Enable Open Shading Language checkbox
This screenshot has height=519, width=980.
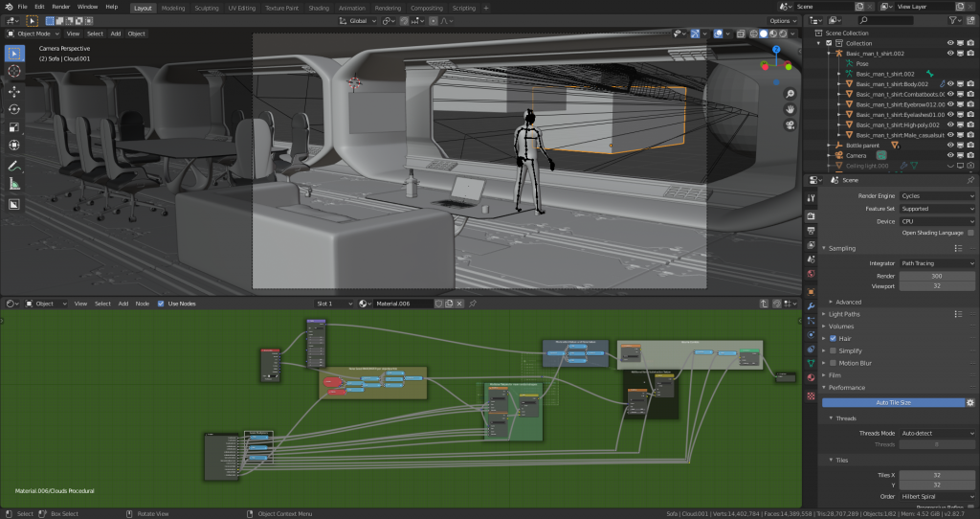pyautogui.click(x=970, y=233)
